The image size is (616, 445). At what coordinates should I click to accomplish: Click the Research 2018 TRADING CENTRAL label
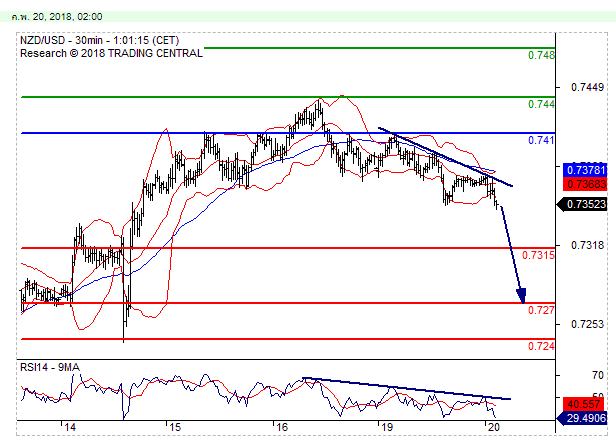111,53
